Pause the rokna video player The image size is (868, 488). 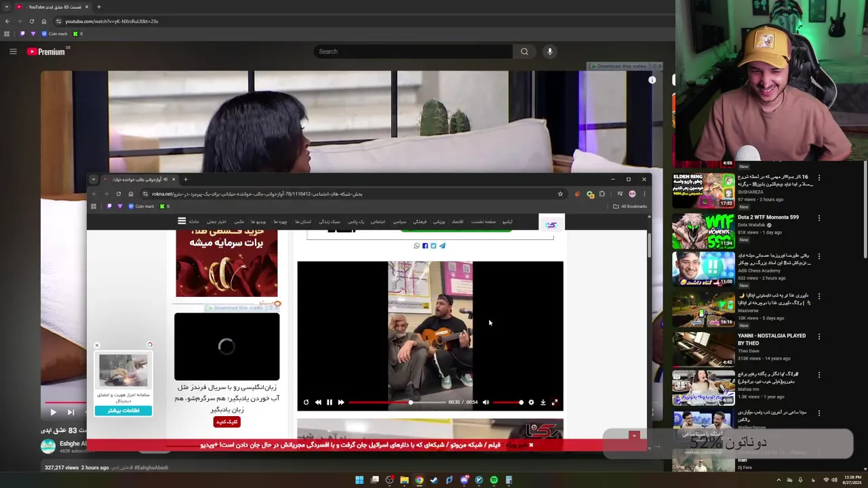pyautogui.click(x=330, y=402)
